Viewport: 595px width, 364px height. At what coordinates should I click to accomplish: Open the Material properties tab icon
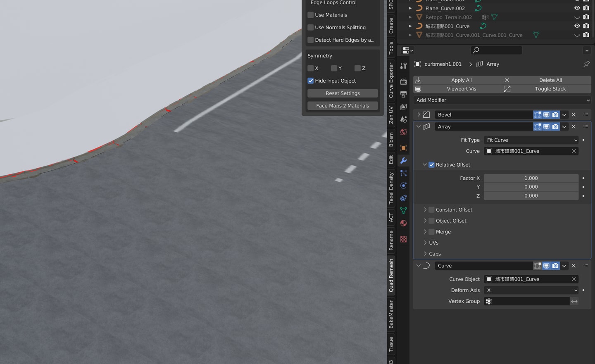(403, 223)
